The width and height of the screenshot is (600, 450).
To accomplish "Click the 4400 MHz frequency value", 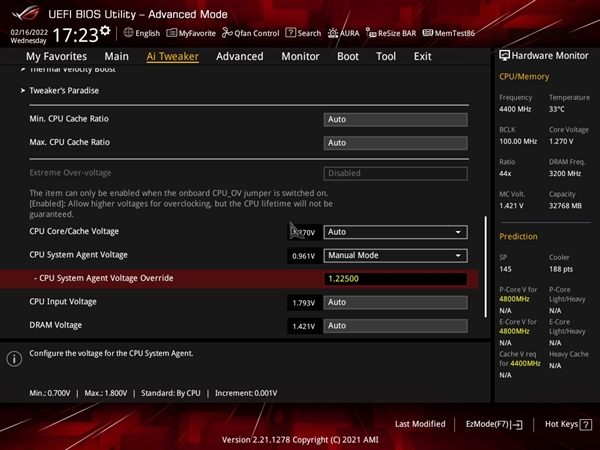I will [515, 109].
